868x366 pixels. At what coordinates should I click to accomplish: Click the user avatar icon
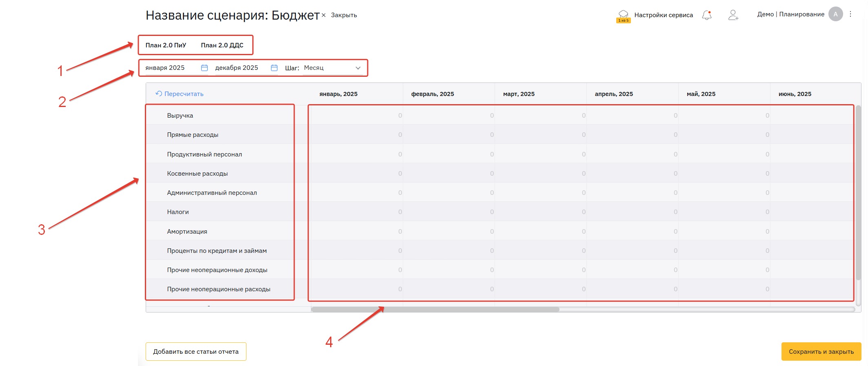click(x=835, y=14)
